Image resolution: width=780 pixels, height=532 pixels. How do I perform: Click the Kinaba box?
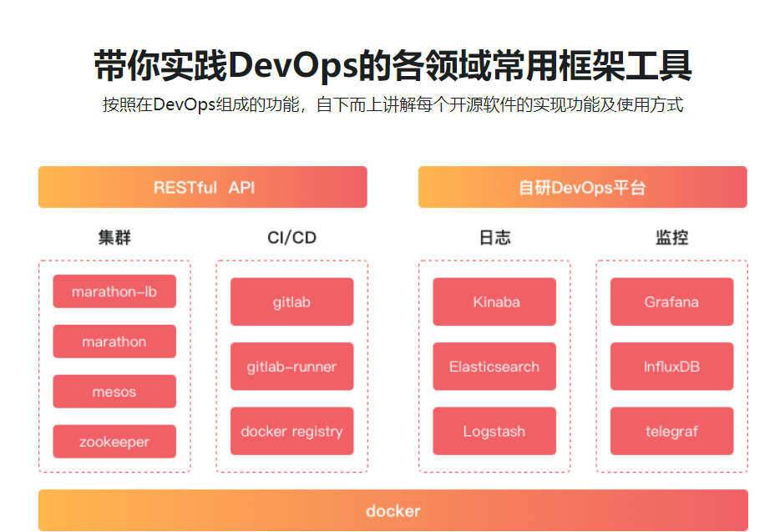point(494,302)
